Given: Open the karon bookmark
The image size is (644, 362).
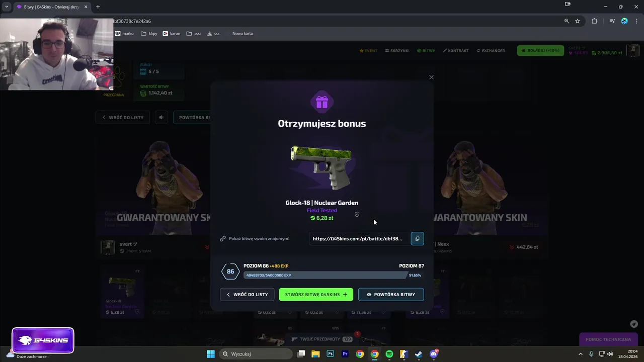Looking at the screenshot, I should pos(172,34).
